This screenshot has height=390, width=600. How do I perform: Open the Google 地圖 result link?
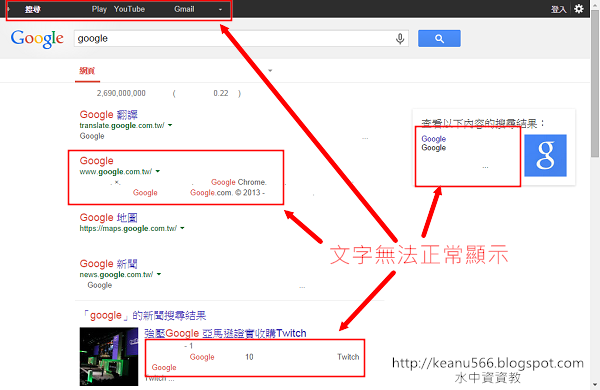click(108, 217)
